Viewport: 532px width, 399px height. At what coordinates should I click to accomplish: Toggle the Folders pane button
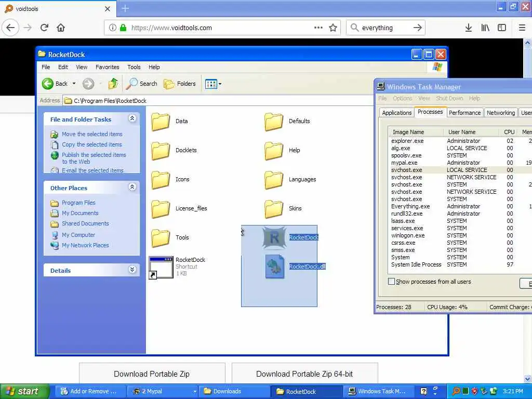[180, 84]
